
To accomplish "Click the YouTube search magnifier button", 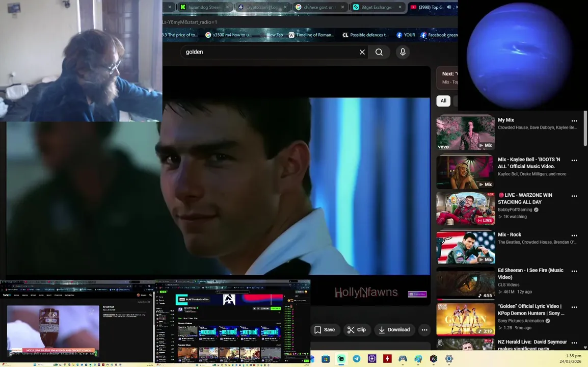I will point(379,52).
